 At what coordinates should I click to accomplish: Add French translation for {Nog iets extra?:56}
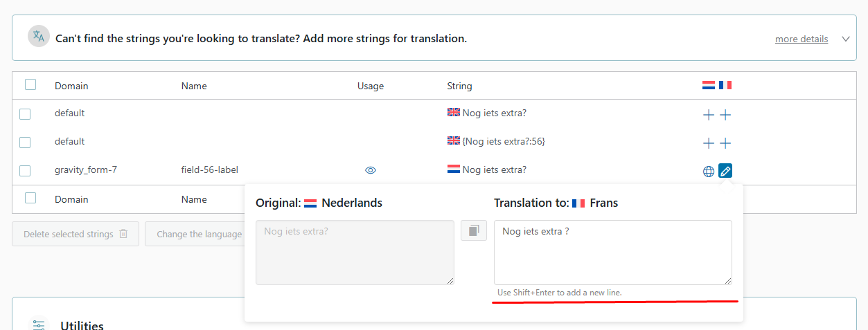pos(725,143)
